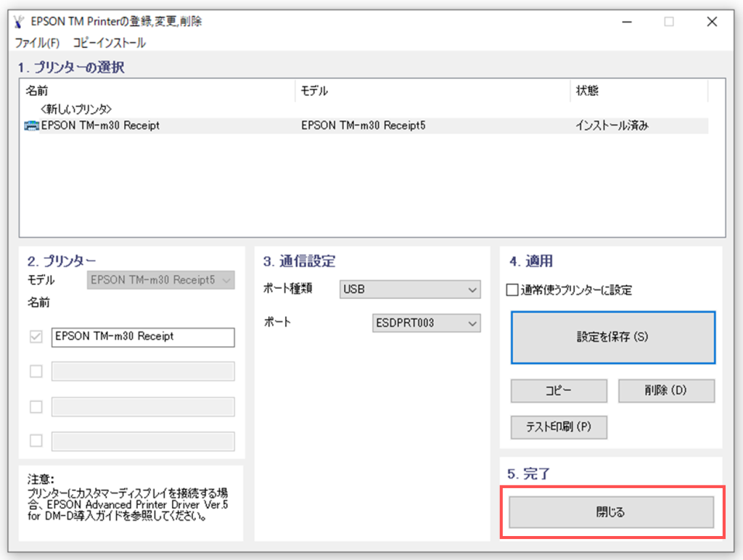This screenshot has height=560, width=743.
Task: Open the モデル dropdown showing EPSON TM-m30 Receipt5
Action: pyautogui.click(x=160, y=280)
